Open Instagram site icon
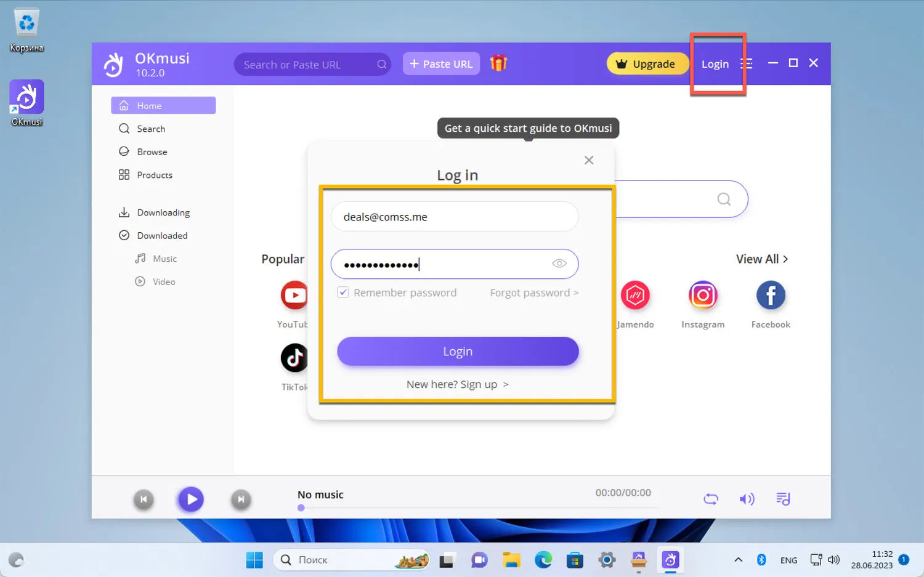 tap(703, 296)
